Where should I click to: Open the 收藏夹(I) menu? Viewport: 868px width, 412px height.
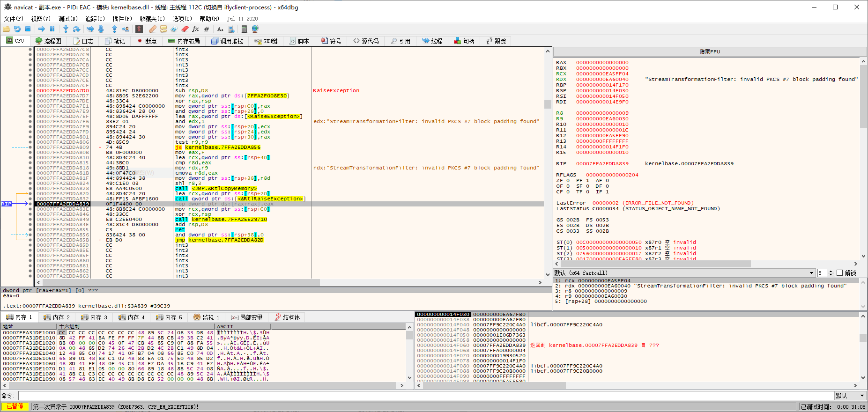point(152,19)
